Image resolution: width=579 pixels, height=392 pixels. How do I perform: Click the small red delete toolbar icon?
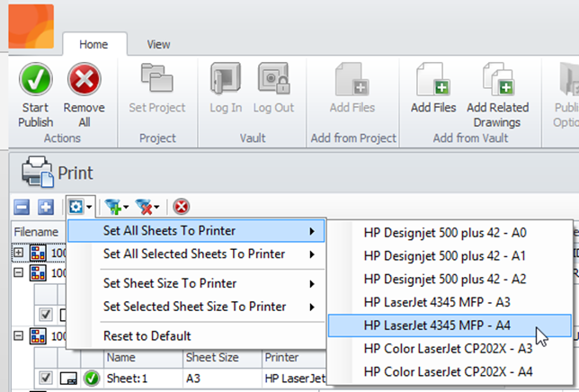[x=182, y=207]
